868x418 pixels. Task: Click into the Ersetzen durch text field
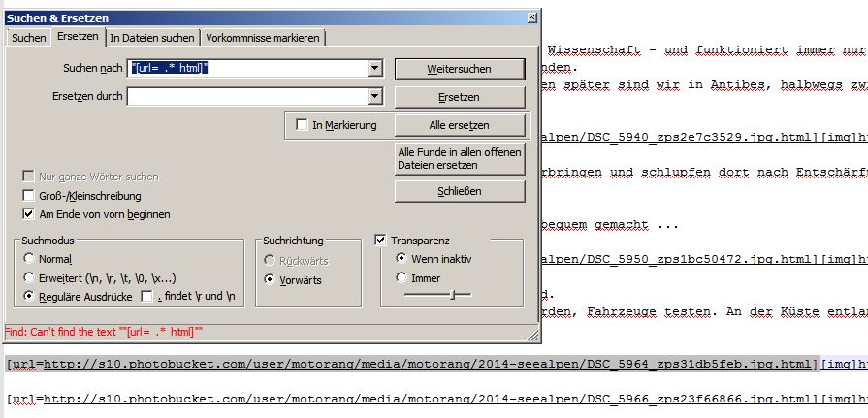tap(246, 96)
